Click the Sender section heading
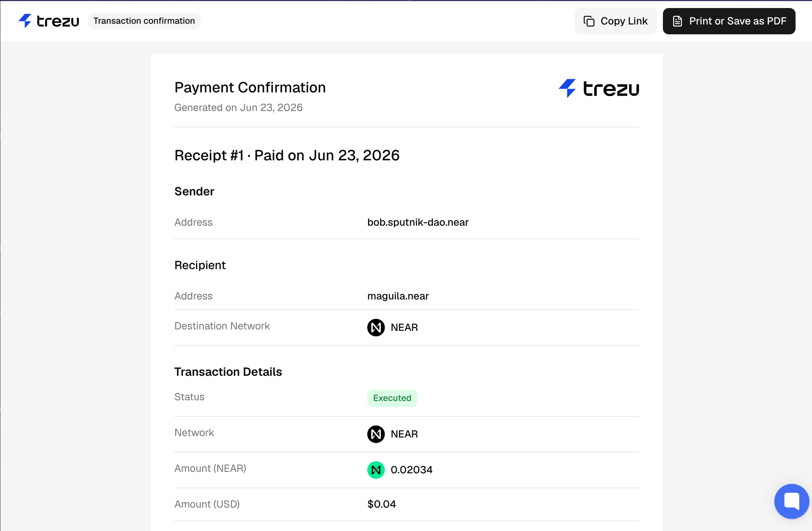The width and height of the screenshot is (812, 531). tap(194, 191)
